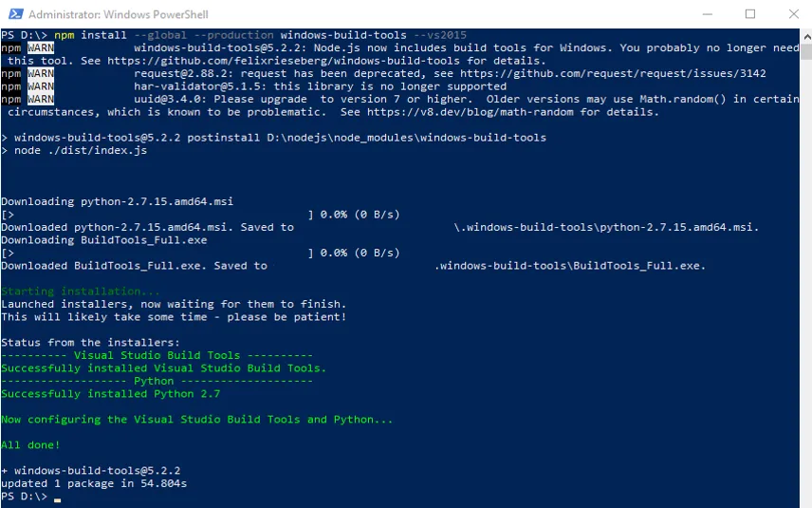Image resolution: width=812 pixels, height=508 pixels.
Task: Click the Successfully installed Python 2.7 line
Action: click(x=110, y=393)
